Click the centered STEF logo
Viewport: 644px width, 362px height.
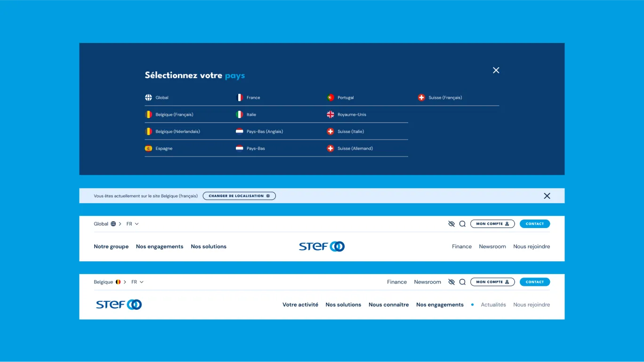(x=322, y=246)
